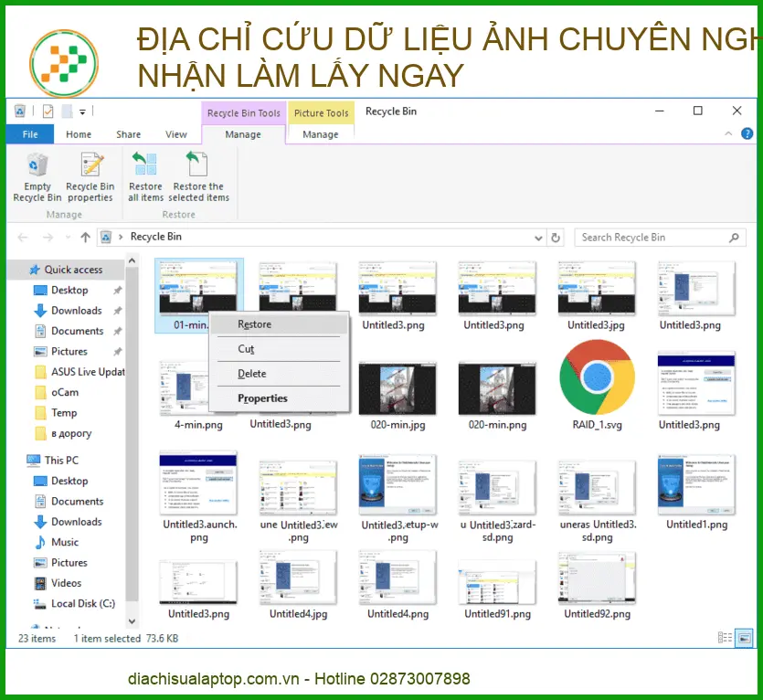The image size is (763, 700).
Task: Switch to details view in status bar
Action: point(725,638)
